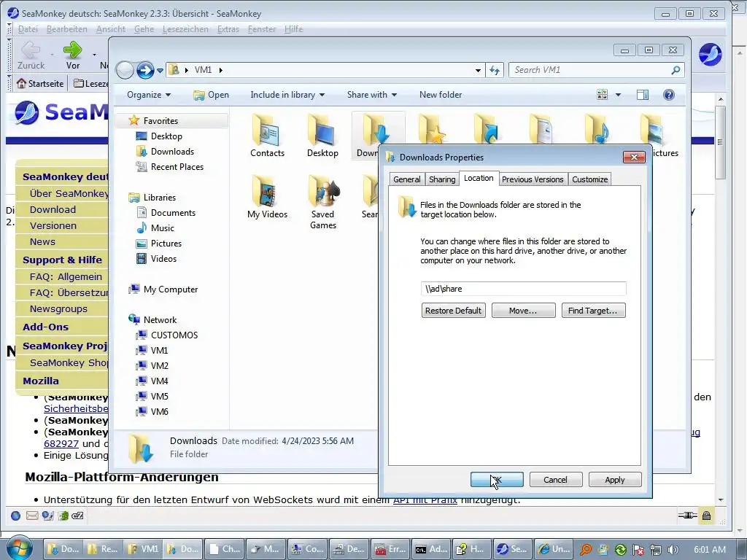Select My Computer in navigation pane

[163, 289]
